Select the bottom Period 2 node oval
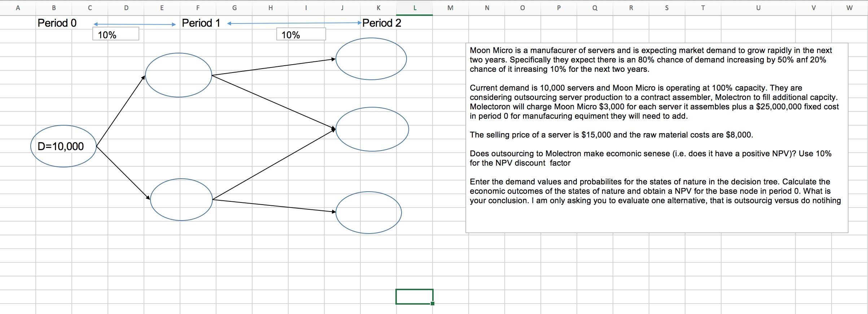868x314 pixels. 369,213
